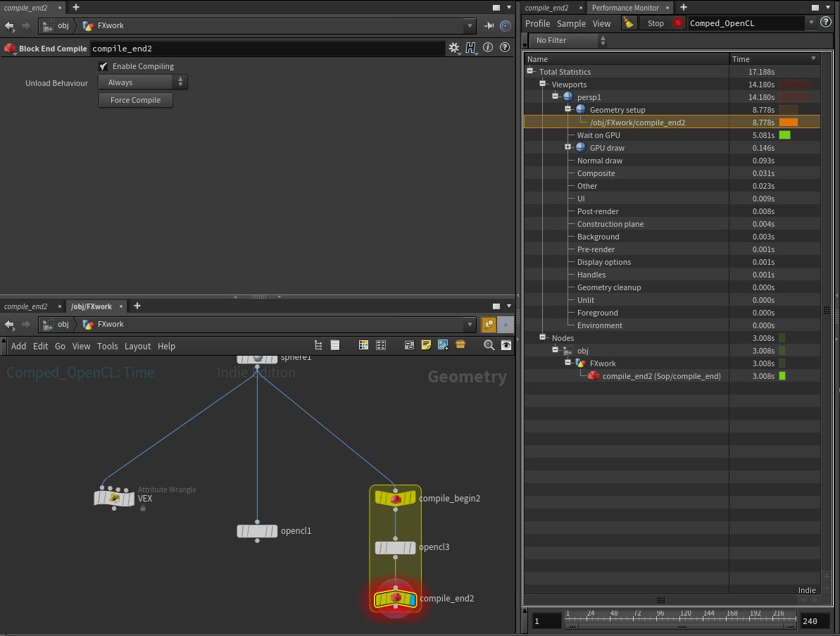Collapse the Viewports tree entry
The height and width of the screenshot is (636, 840).
543,84
